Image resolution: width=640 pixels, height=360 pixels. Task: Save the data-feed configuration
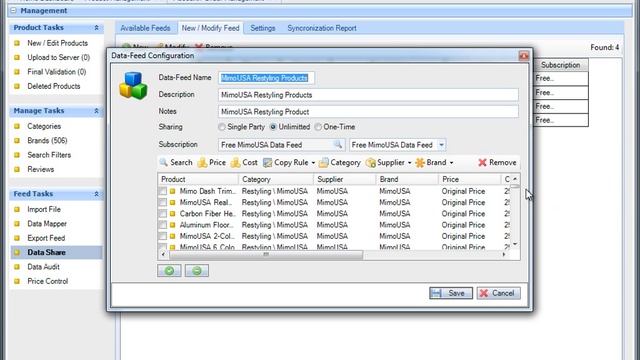(451, 293)
